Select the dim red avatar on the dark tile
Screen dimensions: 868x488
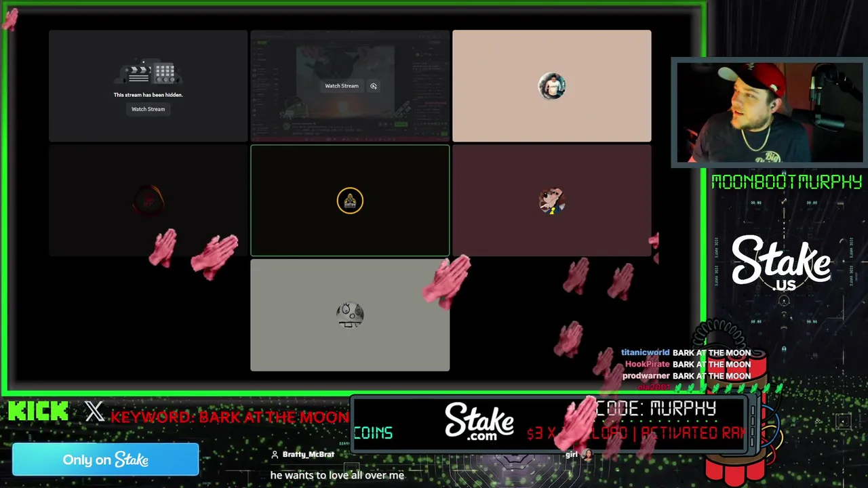[149, 201]
